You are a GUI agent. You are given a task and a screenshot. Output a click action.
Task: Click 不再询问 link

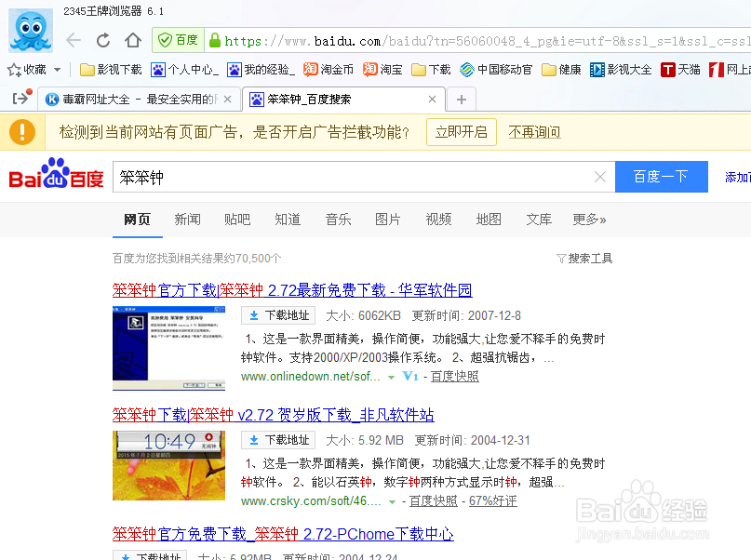click(x=534, y=132)
